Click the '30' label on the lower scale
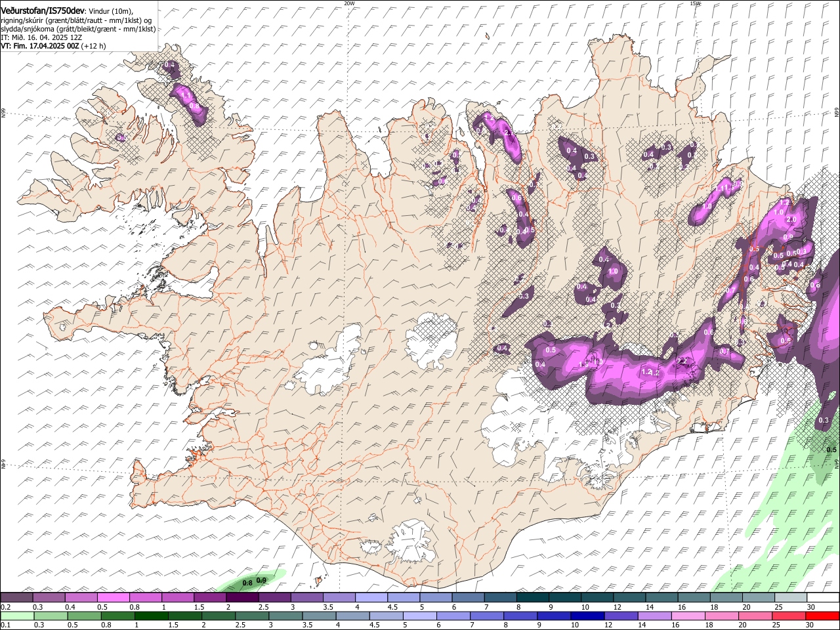 click(809, 625)
